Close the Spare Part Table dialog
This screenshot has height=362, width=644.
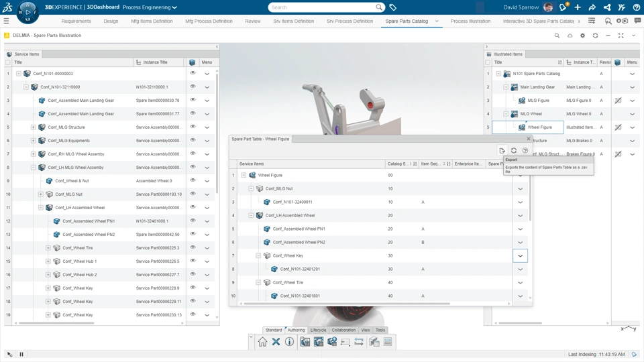[529, 139]
